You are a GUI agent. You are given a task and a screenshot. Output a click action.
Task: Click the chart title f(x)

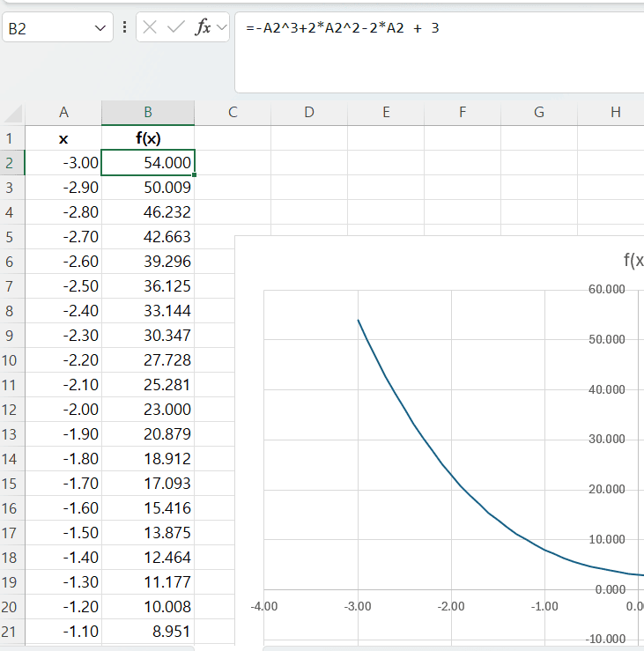tap(633, 260)
